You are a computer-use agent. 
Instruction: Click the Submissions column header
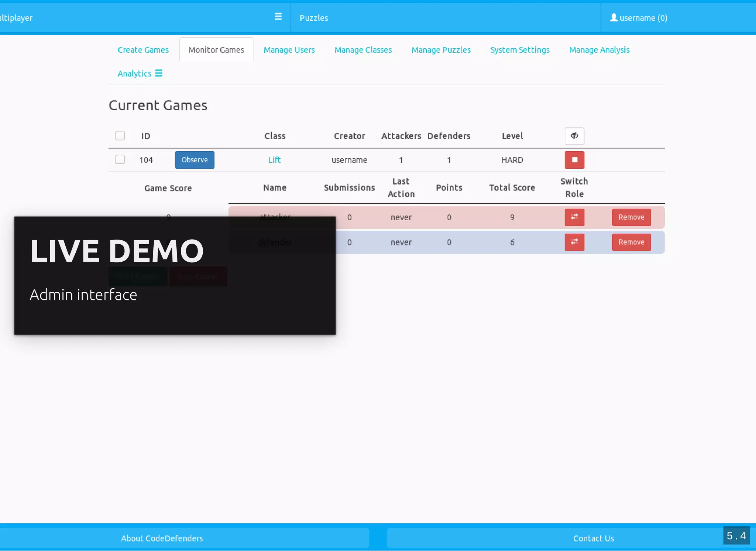tap(349, 187)
